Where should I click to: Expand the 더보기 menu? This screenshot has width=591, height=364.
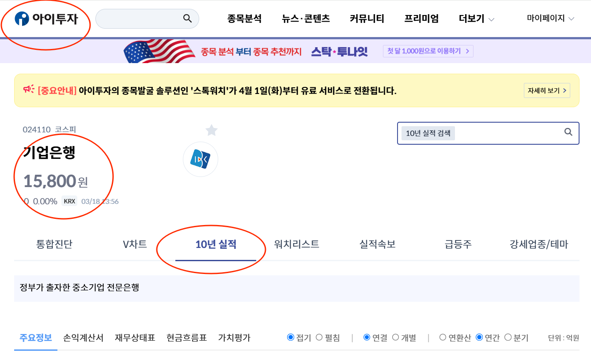click(x=477, y=19)
